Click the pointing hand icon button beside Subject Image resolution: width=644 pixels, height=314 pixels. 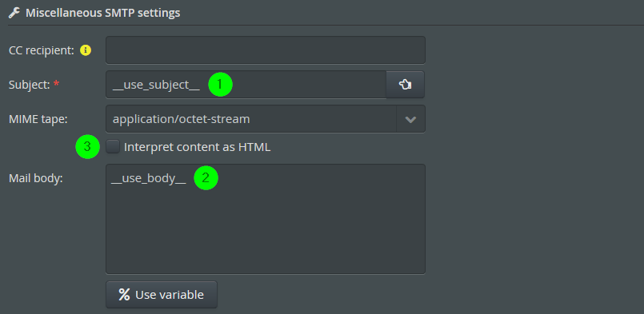coord(406,85)
